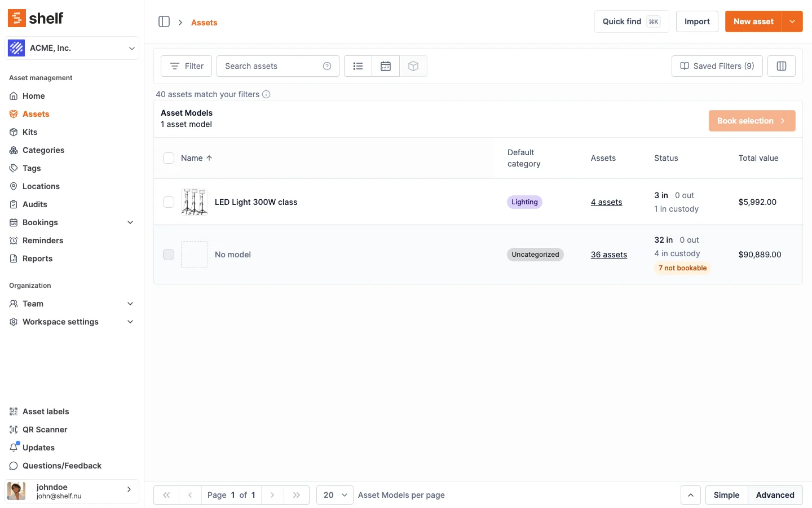Switch to Advanced mode
Screen dimensions: 812x508
775,495
